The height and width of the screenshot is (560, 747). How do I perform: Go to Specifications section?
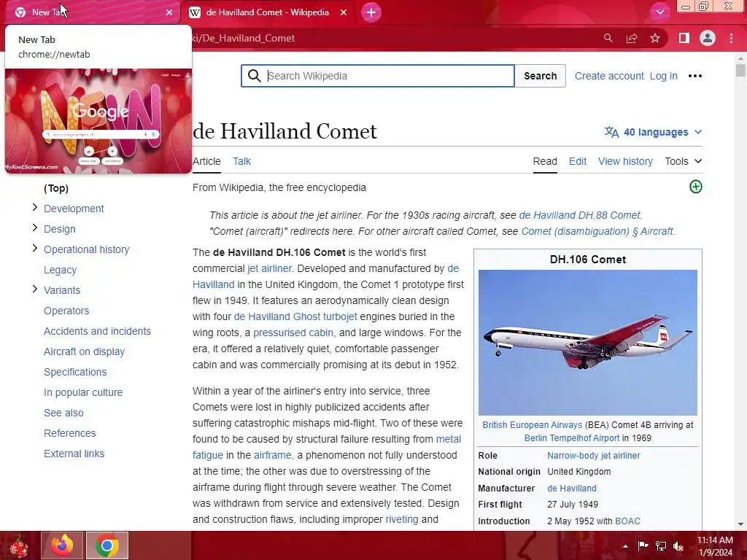75,373
